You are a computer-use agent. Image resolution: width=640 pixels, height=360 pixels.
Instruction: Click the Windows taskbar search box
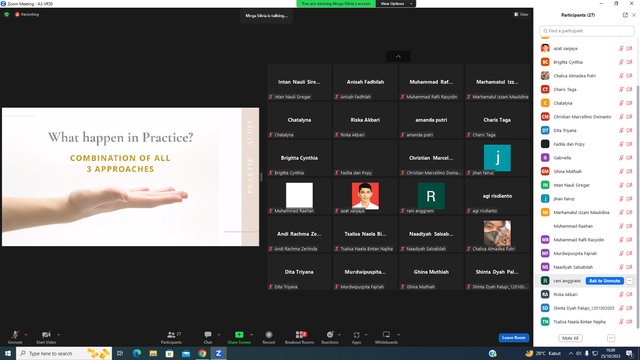64,353
